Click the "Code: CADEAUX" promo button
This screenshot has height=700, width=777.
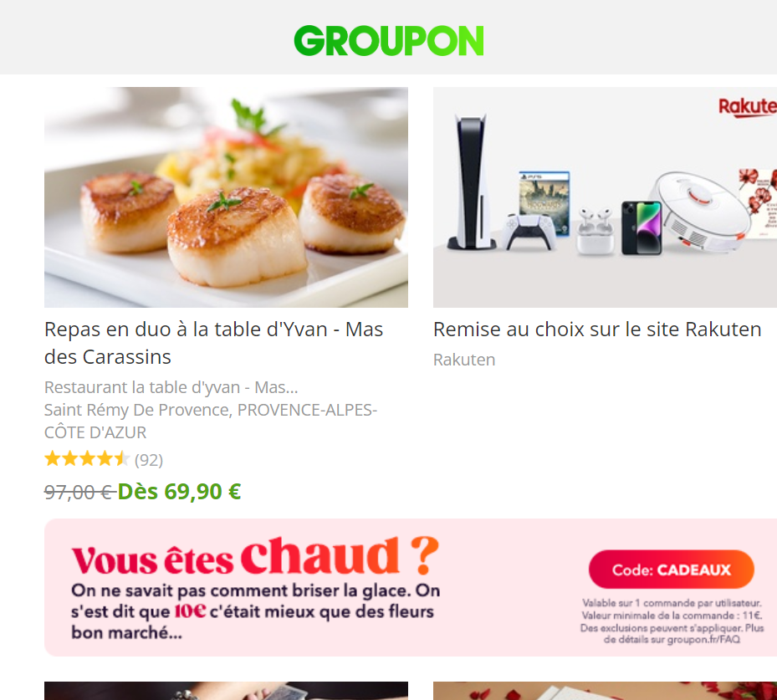coord(672,570)
